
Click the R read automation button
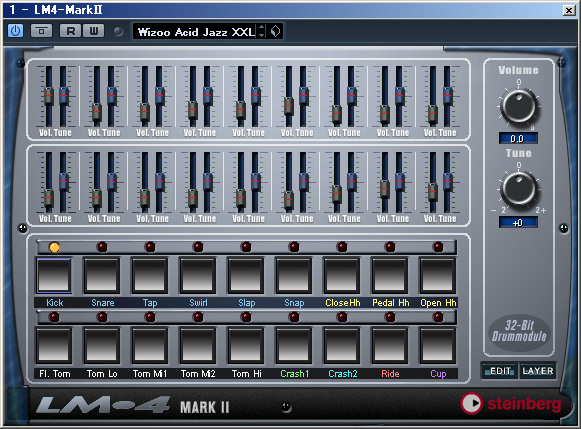click(x=70, y=31)
